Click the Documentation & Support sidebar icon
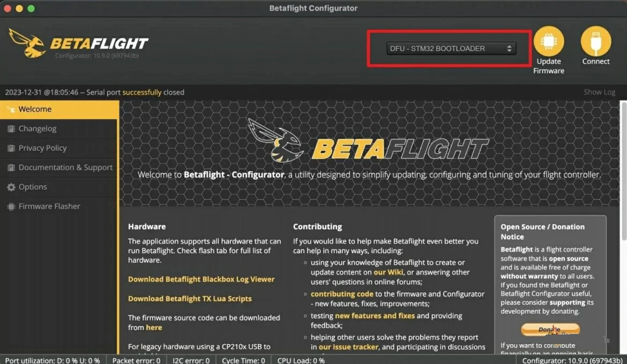Viewport: 627px width, 364px height. [x=11, y=168]
